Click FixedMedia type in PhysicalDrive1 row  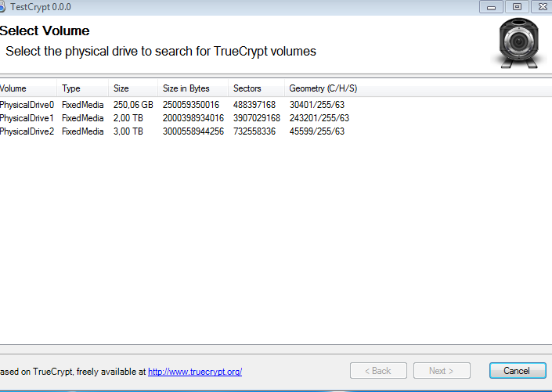tap(83, 118)
